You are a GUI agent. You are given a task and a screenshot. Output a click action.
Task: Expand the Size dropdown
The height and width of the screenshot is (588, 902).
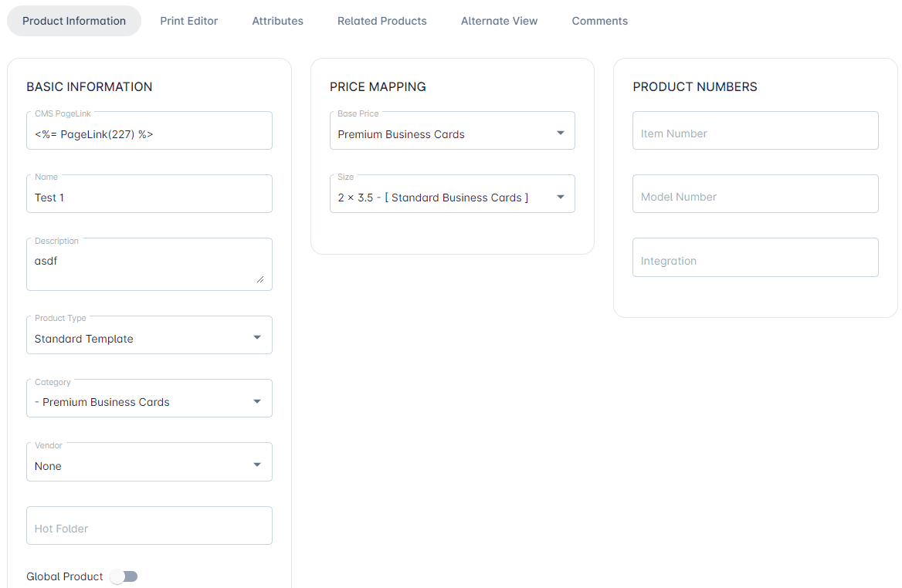coord(452,197)
